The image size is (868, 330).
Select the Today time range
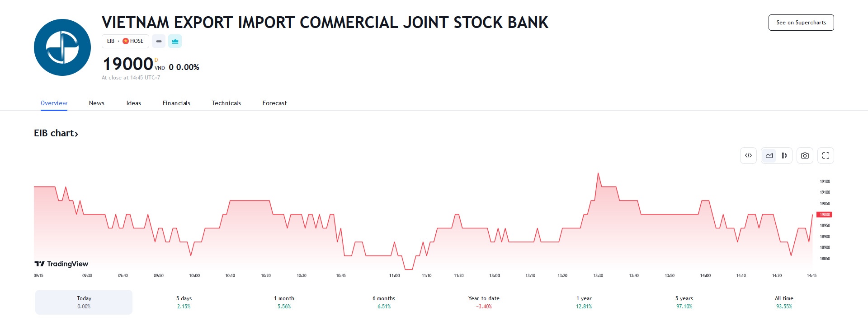point(84,302)
